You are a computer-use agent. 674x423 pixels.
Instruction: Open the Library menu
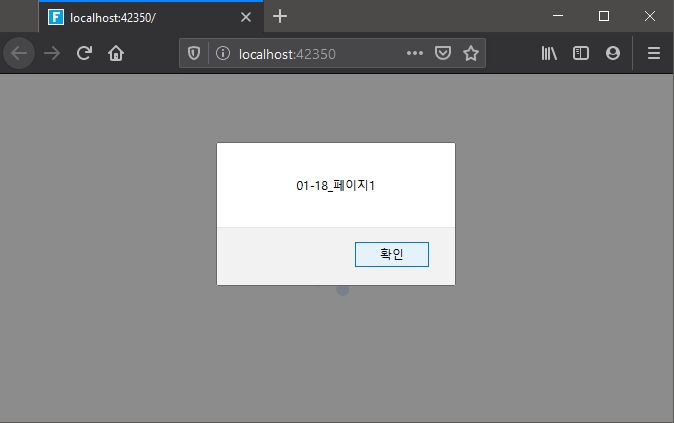coord(549,54)
